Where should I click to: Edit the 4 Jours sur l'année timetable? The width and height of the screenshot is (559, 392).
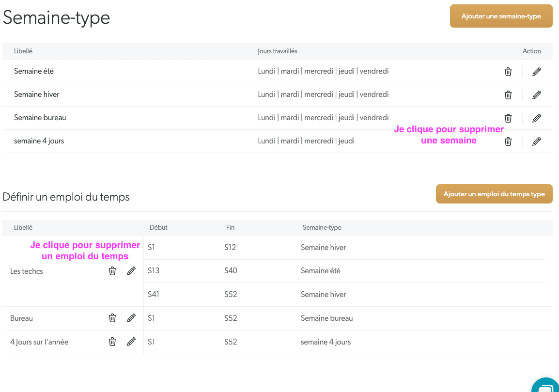click(131, 342)
